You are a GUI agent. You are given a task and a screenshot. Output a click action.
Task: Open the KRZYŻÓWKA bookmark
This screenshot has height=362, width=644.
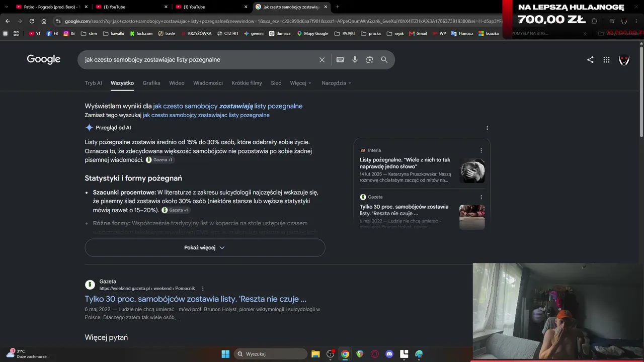[x=195, y=34]
